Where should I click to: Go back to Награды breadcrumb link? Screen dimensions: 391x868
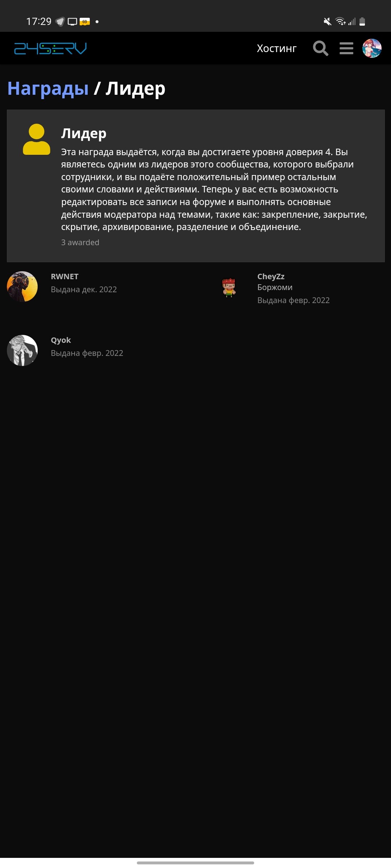(48, 88)
